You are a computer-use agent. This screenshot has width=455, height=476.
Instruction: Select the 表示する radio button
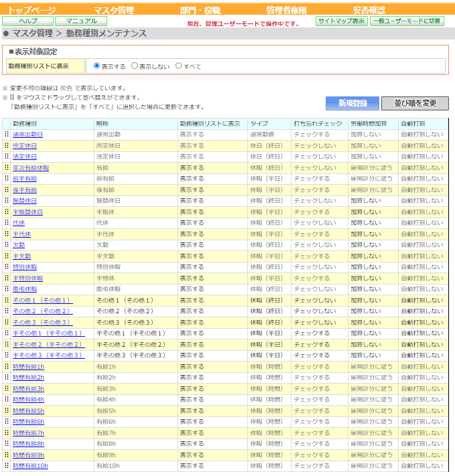(96, 66)
